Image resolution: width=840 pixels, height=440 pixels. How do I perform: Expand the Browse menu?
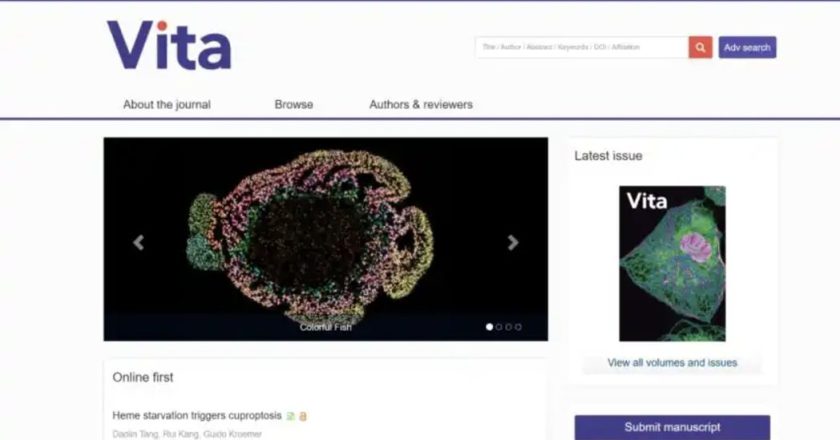[294, 105]
